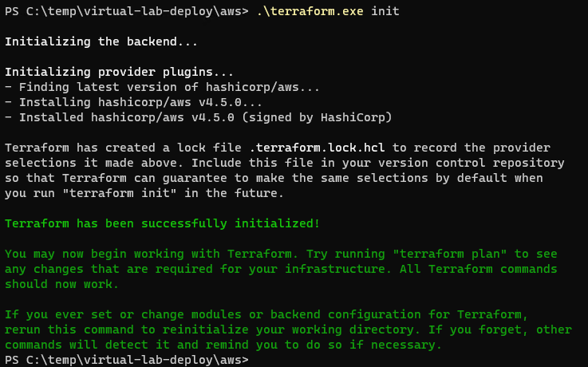Click 'Terraform has been successfully initialized!' message
Image resolution: width=588 pixels, height=367 pixels.
tap(162, 223)
